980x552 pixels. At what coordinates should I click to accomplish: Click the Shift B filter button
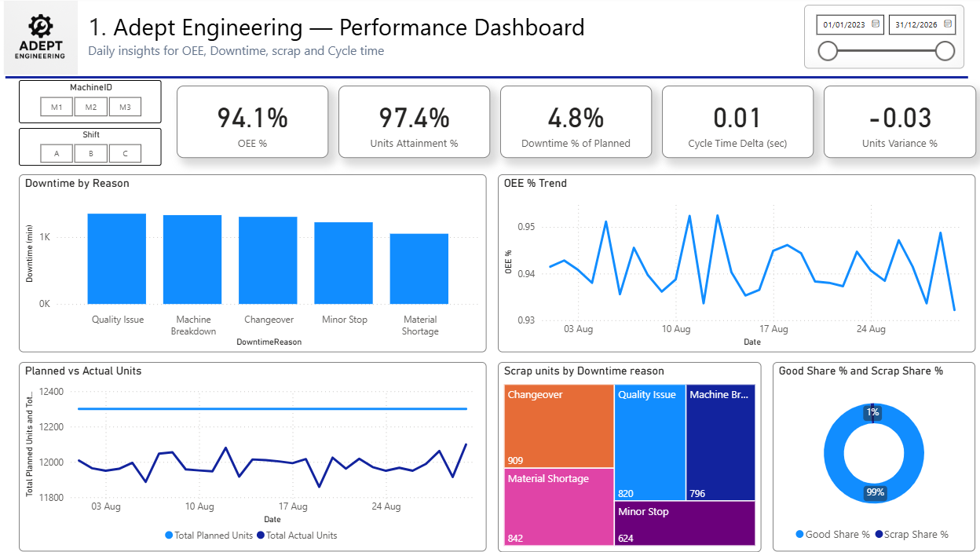click(x=90, y=153)
